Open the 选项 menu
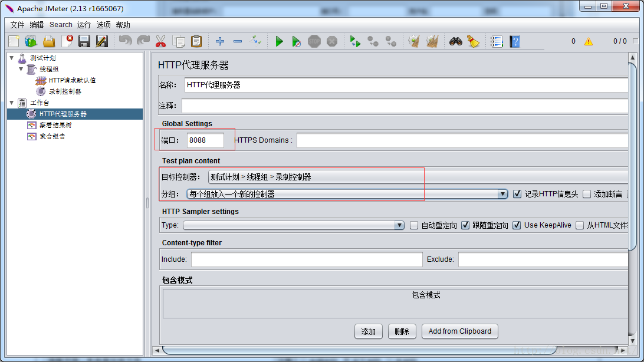This screenshot has height=362, width=644. click(104, 25)
